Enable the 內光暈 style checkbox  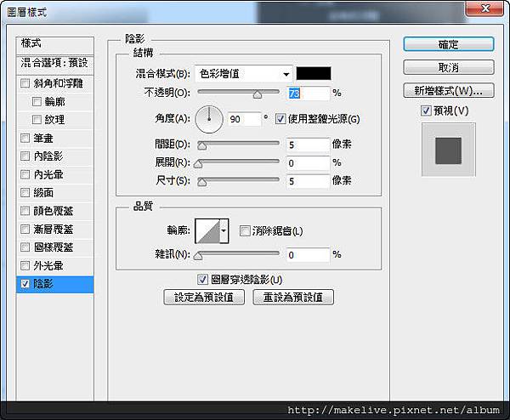tap(25, 174)
